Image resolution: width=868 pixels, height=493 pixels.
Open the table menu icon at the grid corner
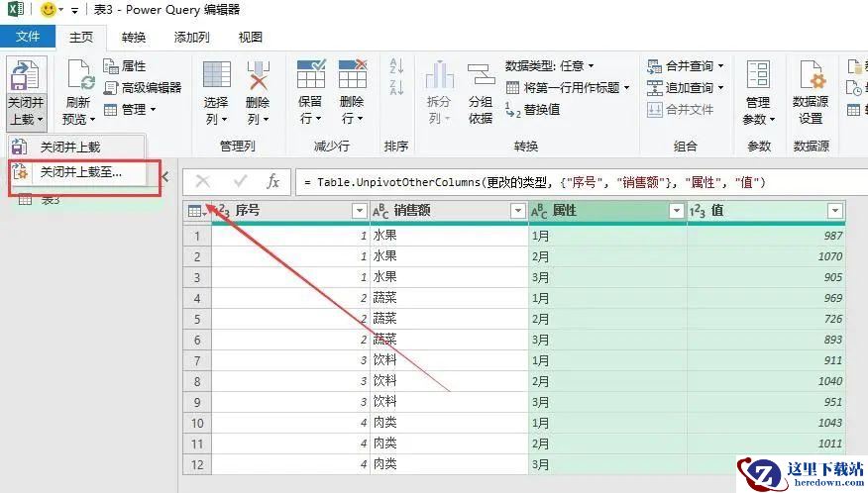click(x=196, y=211)
